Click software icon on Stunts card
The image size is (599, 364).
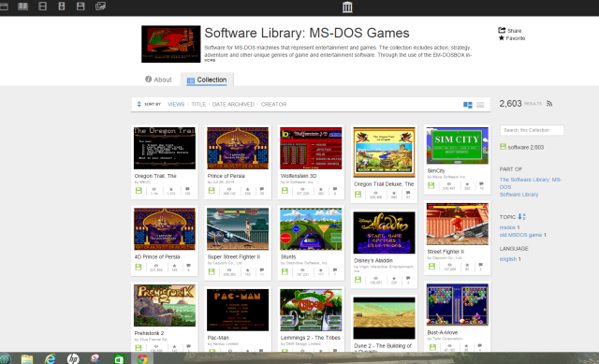point(285,271)
